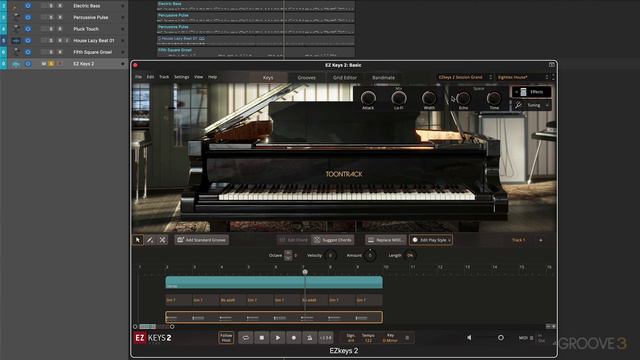Select the MIDI region in song track

click(274, 317)
